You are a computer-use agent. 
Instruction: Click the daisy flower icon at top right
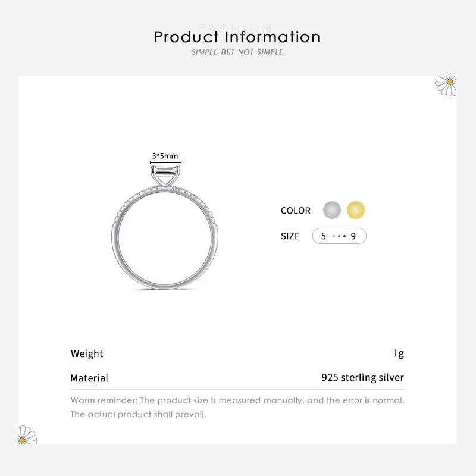pyautogui.click(x=447, y=85)
